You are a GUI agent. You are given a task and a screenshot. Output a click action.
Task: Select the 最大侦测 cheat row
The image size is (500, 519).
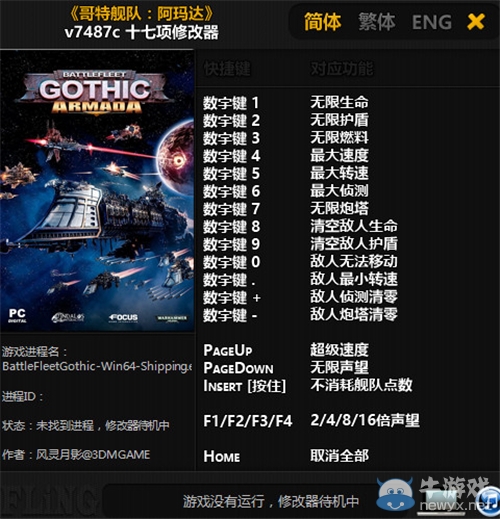coord(339,190)
